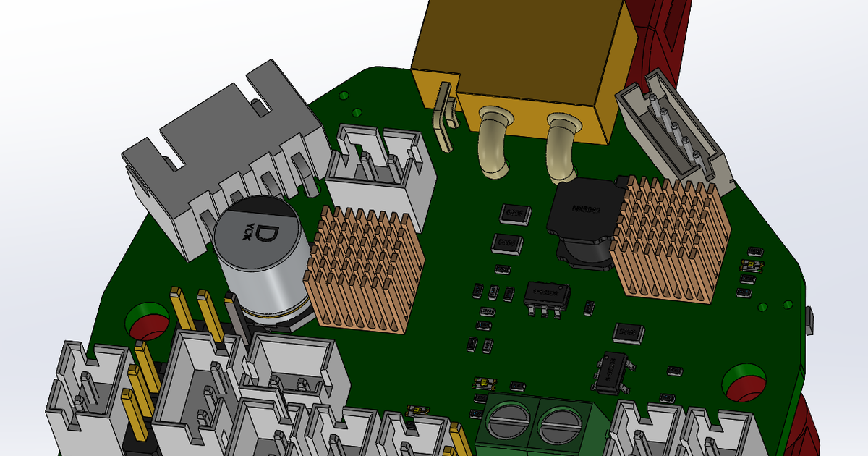Click the left screw of green terminal block
868x456 pixels.
tap(511, 421)
